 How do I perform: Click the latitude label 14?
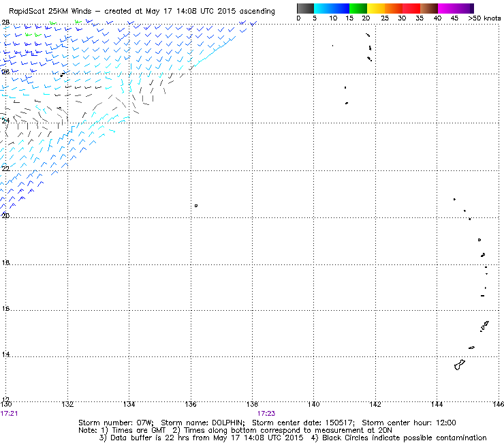coord(5,354)
